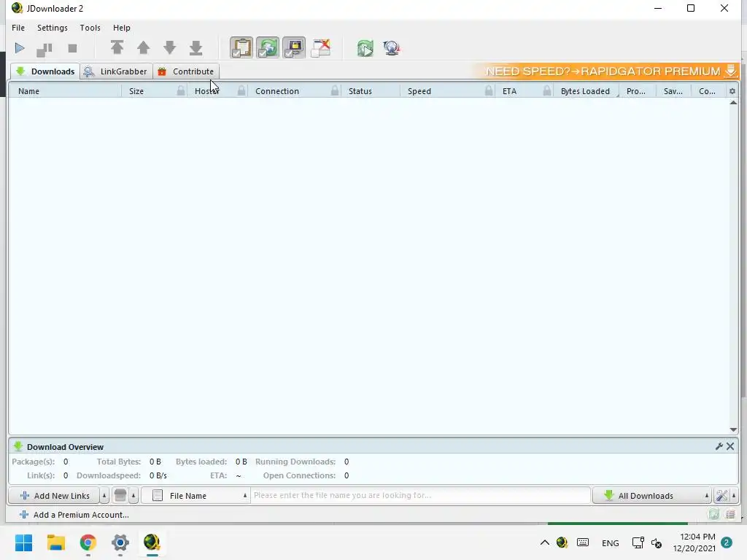This screenshot has width=747, height=560.
Task: Toggle the lock on Size column
Action: click(x=181, y=90)
